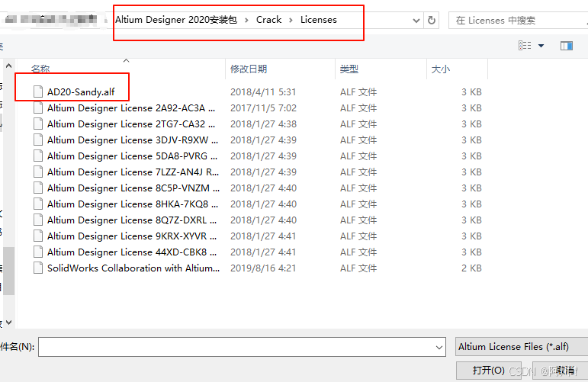The image size is (588, 382).
Task: Click the file name input field
Action: pos(236,347)
